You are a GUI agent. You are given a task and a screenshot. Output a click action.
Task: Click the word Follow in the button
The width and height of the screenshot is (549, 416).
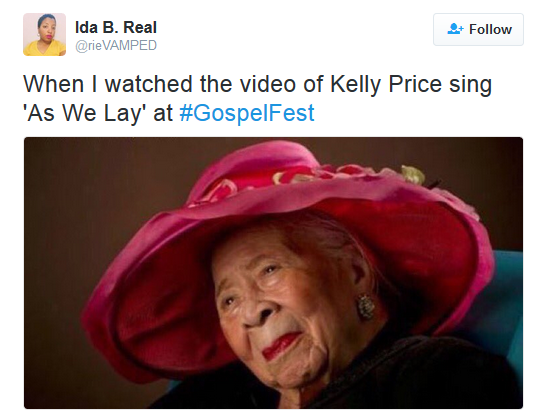(x=490, y=29)
